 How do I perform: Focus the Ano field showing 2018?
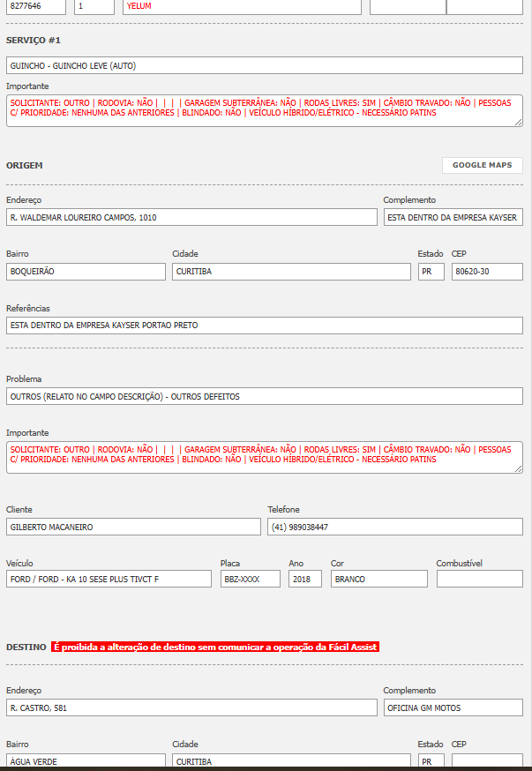click(304, 579)
